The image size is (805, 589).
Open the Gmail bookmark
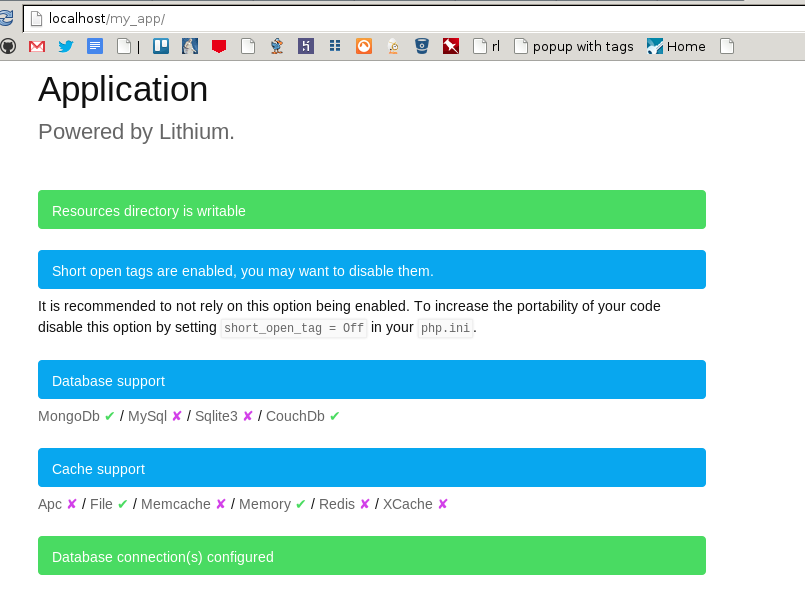pos(37,46)
